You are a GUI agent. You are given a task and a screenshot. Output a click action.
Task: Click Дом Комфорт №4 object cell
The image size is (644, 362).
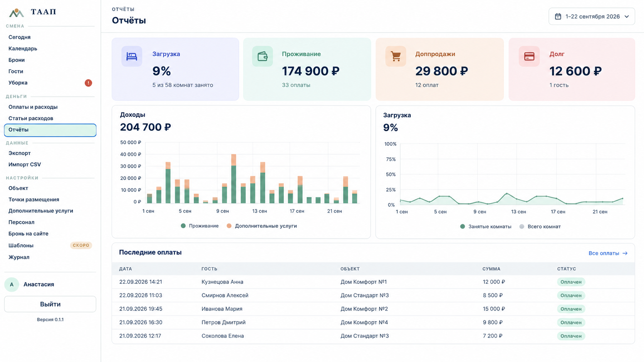[364, 322]
